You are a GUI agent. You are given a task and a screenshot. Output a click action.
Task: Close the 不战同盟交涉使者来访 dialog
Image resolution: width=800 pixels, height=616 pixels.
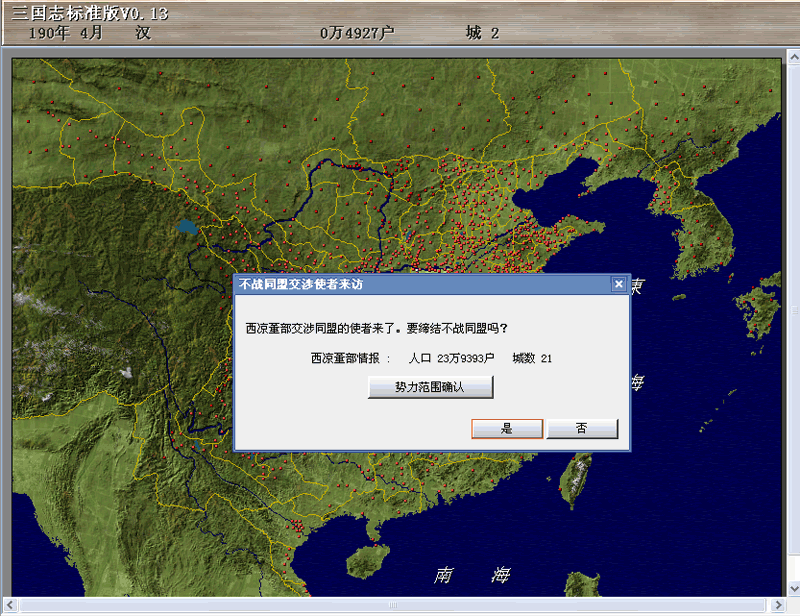(618, 284)
